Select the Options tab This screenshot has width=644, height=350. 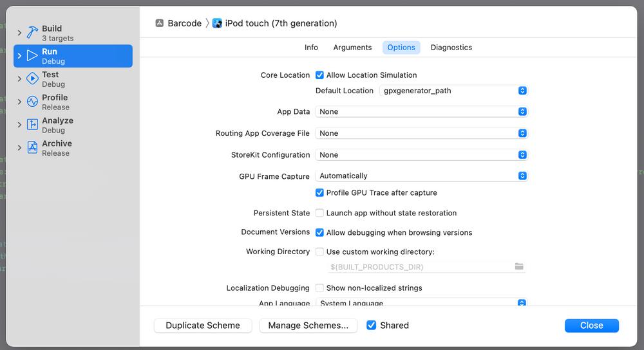click(401, 48)
